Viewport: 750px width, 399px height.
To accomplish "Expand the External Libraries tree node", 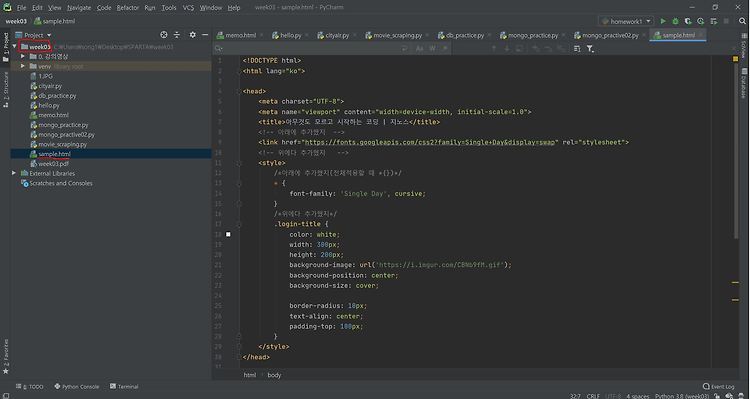I will pyautogui.click(x=14, y=173).
